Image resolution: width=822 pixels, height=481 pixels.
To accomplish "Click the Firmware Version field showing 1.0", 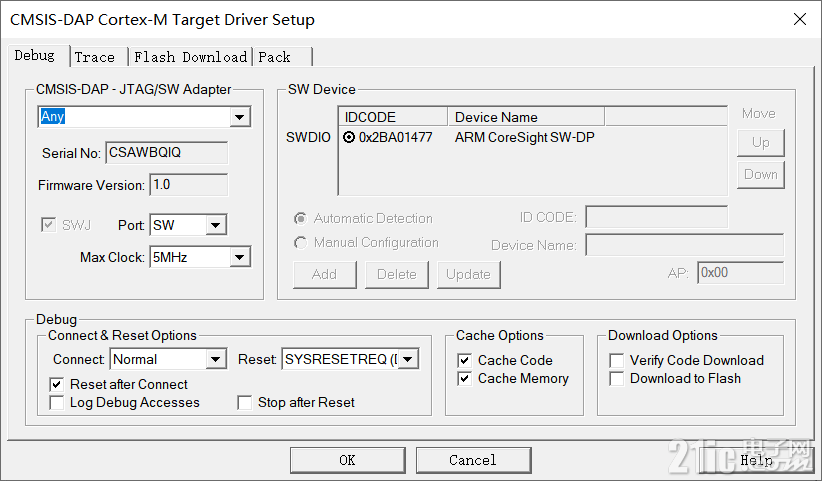I will tap(189, 184).
